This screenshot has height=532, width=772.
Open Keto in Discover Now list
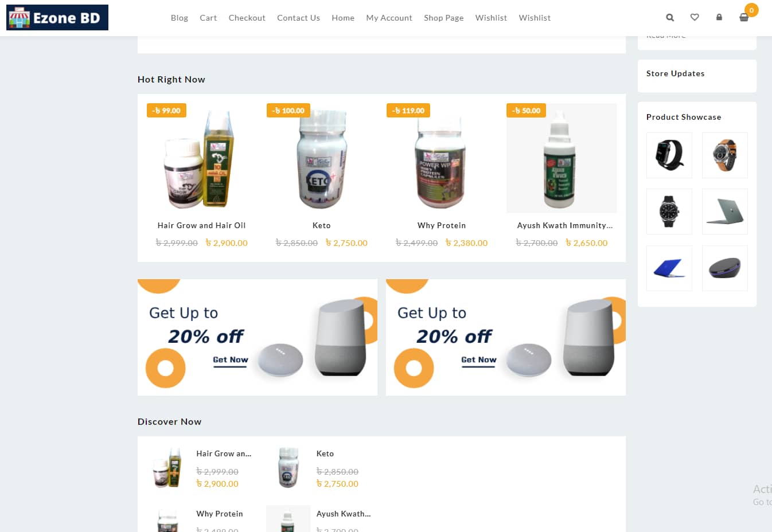(325, 453)
